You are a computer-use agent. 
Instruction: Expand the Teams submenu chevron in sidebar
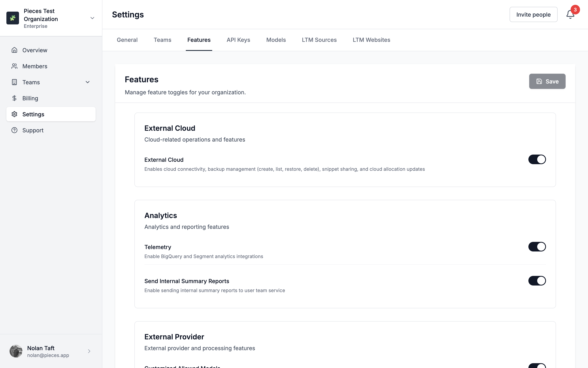(x=88, y=82)
